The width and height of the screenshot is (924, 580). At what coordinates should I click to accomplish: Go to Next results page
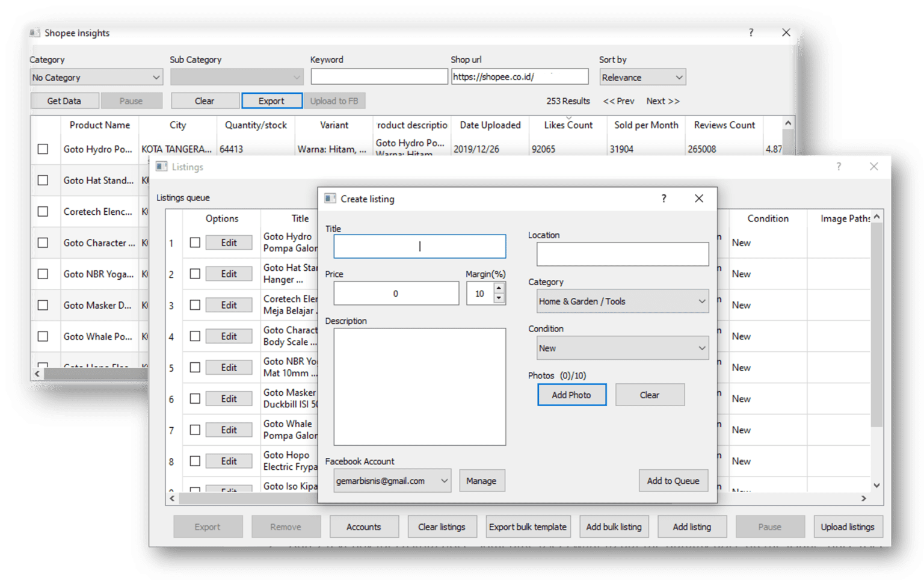662,101
